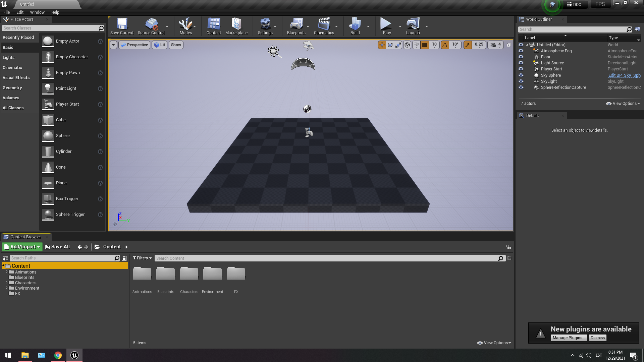
Task: Open the Add/Import dropdown
Action: 22,247
